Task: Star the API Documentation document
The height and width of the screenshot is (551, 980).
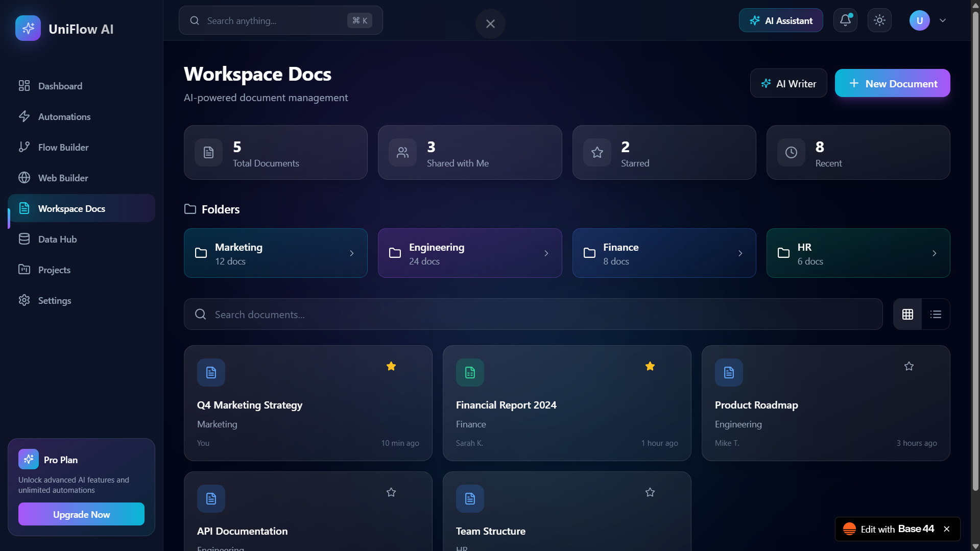Action: pyautogui.click(x=391, y=492)
